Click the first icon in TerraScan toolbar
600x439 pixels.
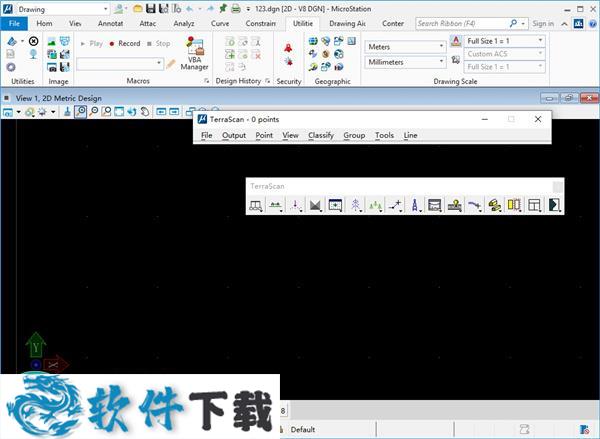coord(256,205)
